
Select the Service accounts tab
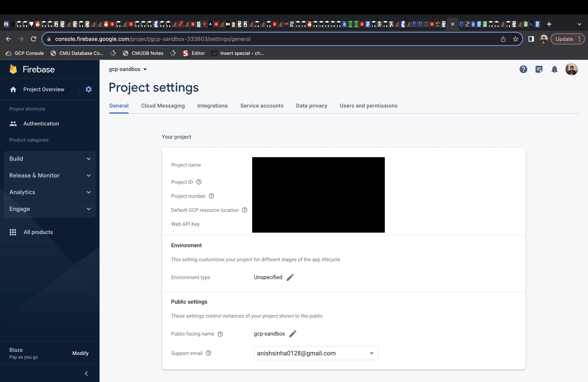[x=262, y=106]
